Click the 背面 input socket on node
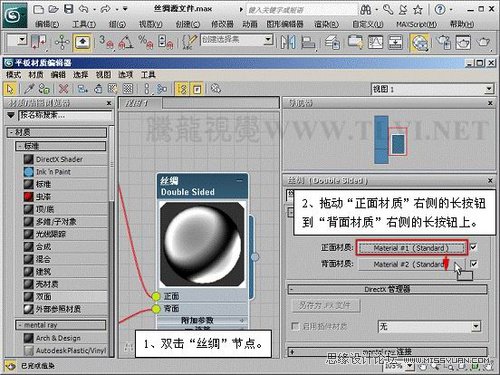The width and height of the screenshot is (500, 375). (x=156, y=309)
